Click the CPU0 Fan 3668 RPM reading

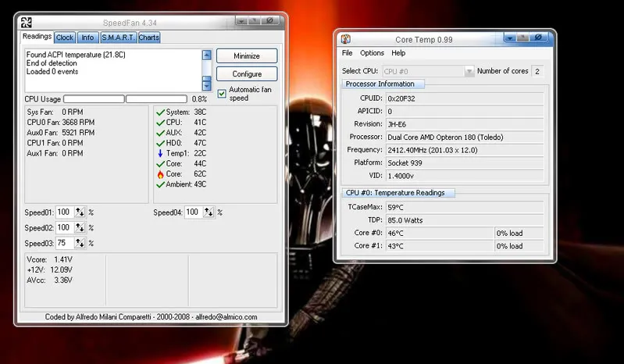tap(60, 123)
